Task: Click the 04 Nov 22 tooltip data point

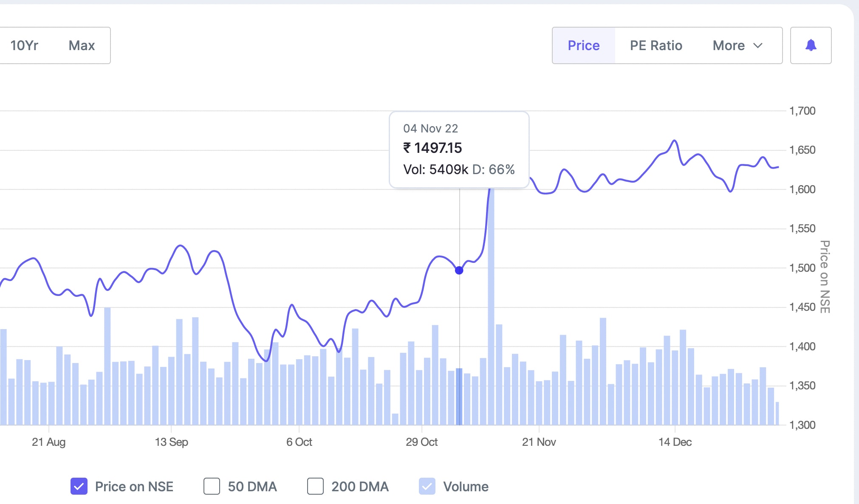Action: 459,270
